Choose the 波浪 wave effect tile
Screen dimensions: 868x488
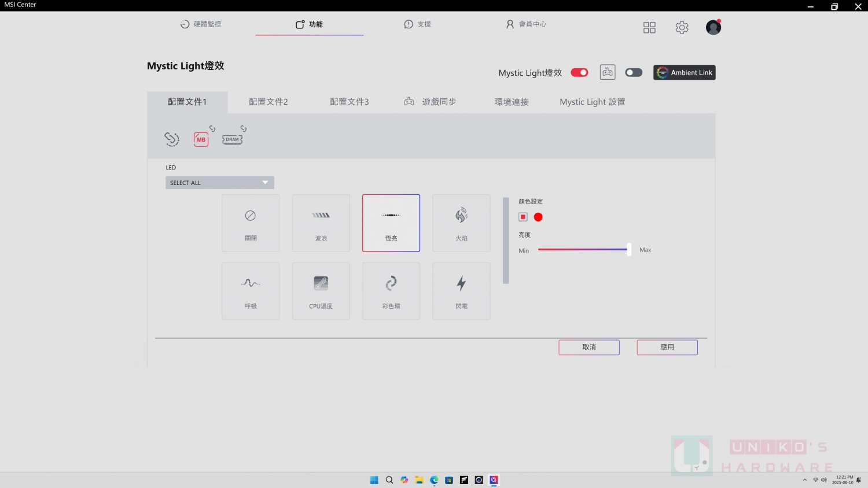tap(321, 223)
